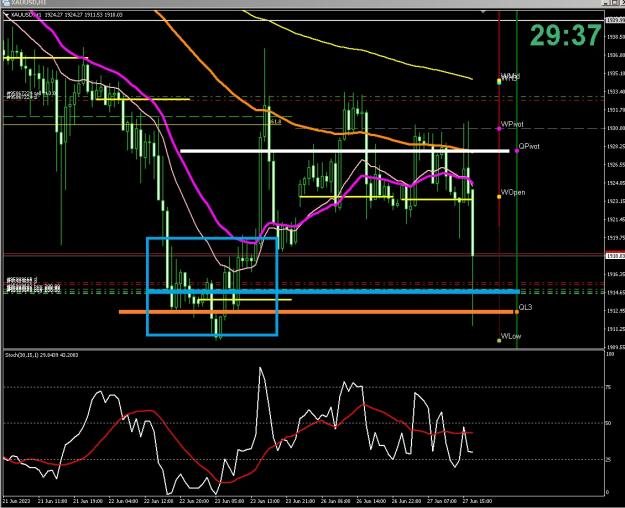Select the green vertical quarterly line
The width and height of the screenshot is (625, 508).
pos(517,179)
